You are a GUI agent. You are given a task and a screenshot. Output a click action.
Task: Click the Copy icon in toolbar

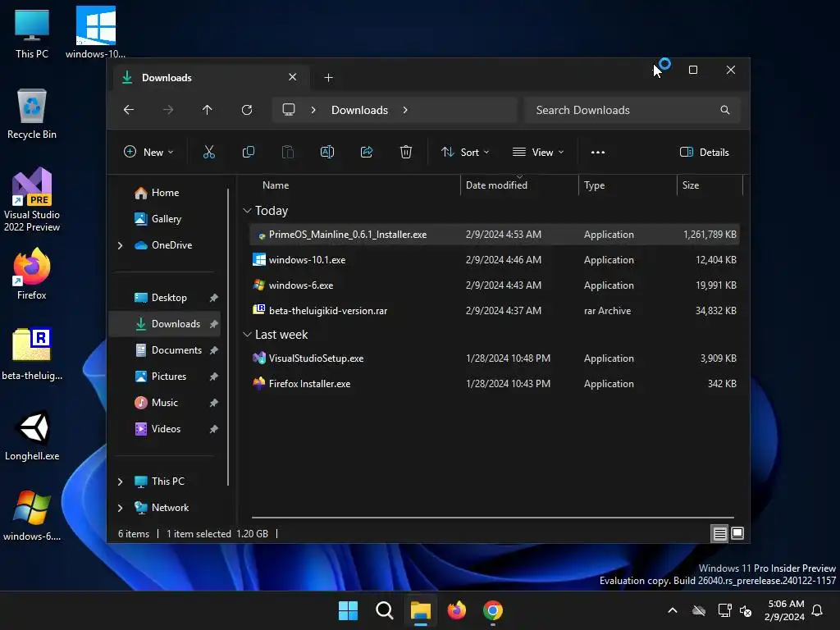pos(248,152)
